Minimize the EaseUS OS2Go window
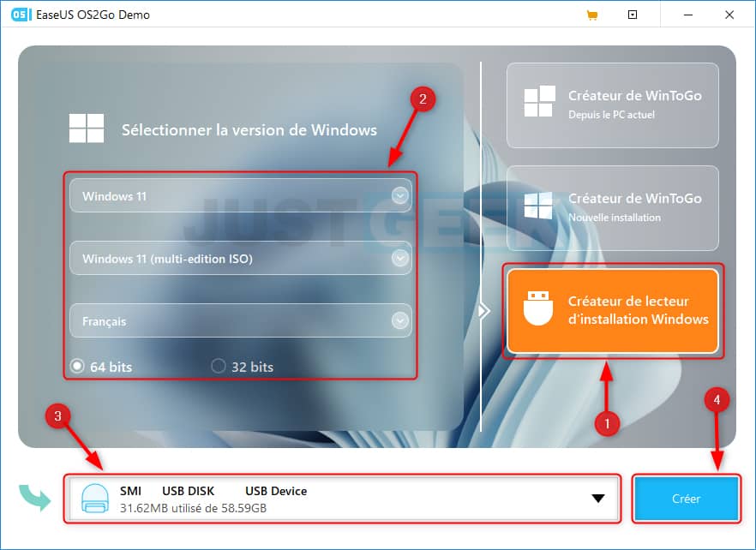Viewport: 756px width, 550px height. point(688,15)
